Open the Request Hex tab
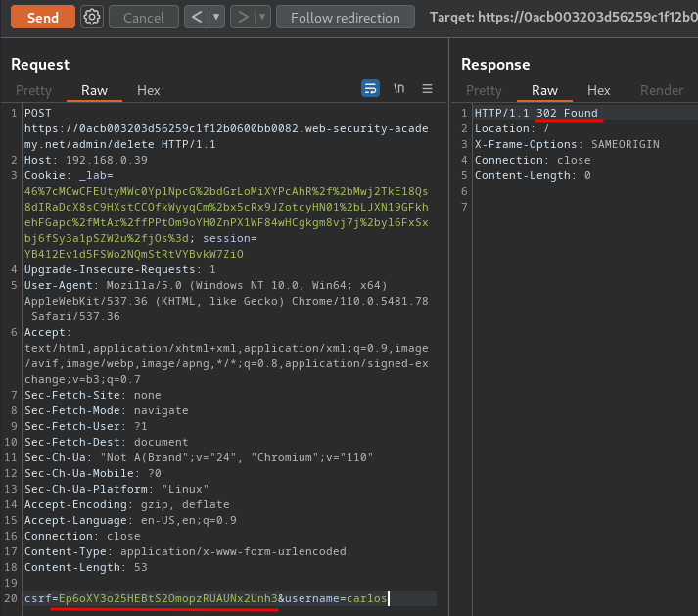Image resolution: width=698 pixels, height=616 pixels. pyautogui.click(x=148, y=90)
